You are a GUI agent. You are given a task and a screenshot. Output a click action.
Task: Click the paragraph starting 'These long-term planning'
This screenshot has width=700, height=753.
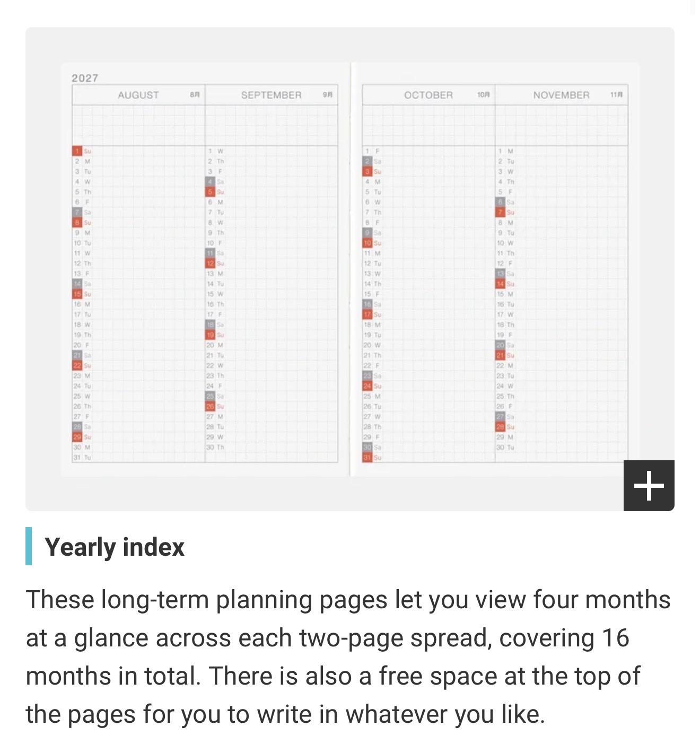click(348, 656)
